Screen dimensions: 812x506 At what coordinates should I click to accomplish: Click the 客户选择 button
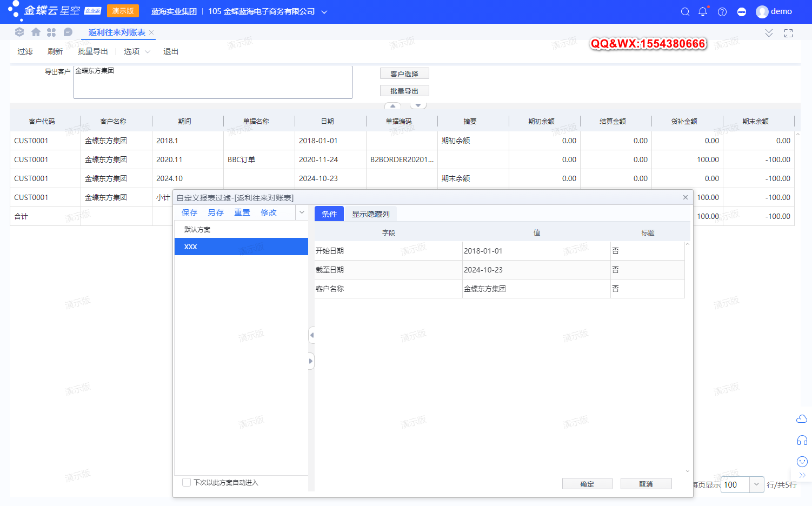pyautogui.click(x=404, y=74)
